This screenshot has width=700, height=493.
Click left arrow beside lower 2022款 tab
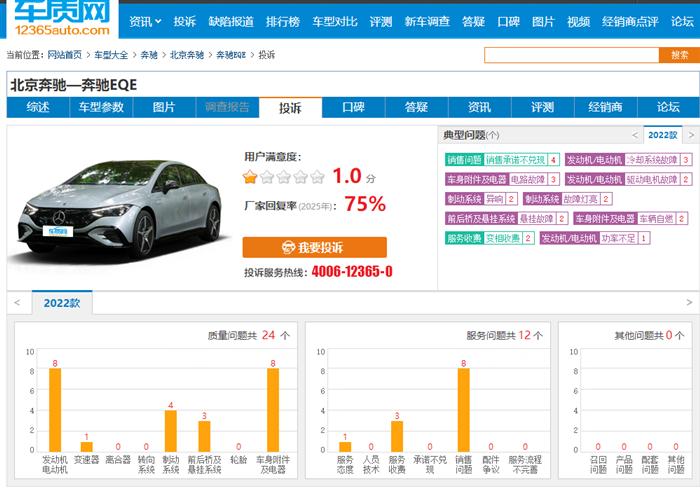tap(17, 303)
